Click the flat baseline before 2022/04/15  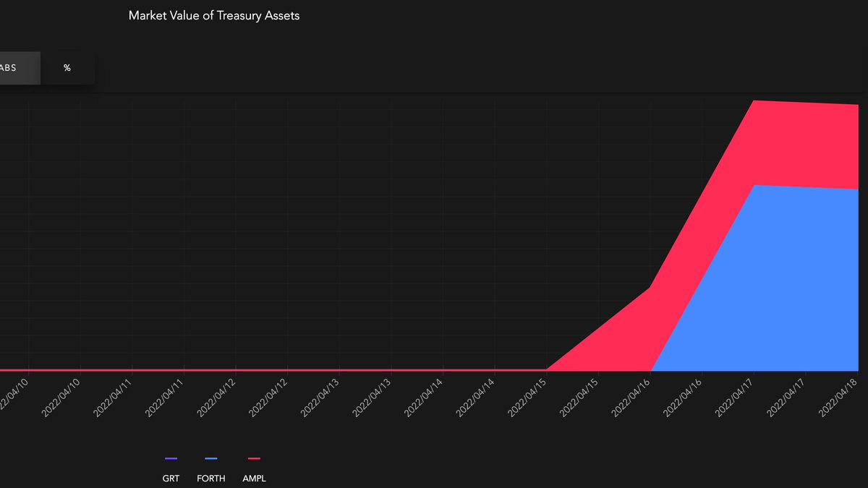tap(289, 369)
